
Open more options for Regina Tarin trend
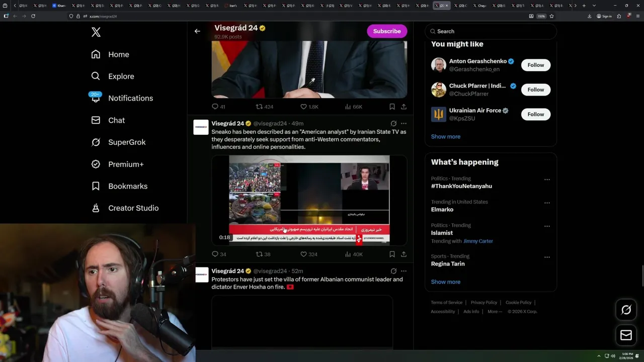coord(547,257)
